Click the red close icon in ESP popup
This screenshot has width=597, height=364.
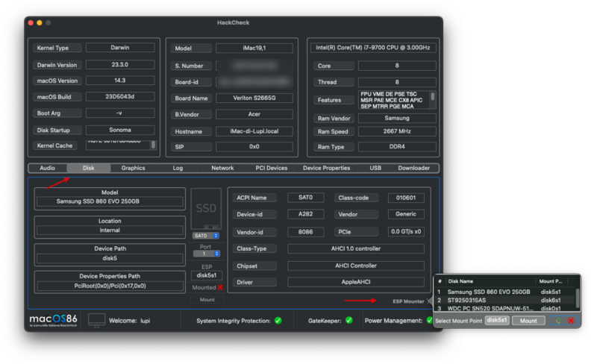(x=571, y=321)
